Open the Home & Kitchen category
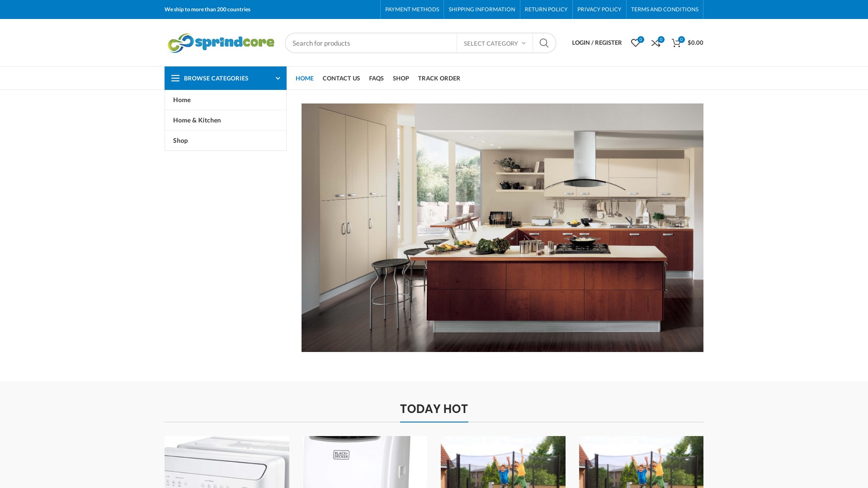The height and width of the screenshot is (488, 868). point(197,120)
